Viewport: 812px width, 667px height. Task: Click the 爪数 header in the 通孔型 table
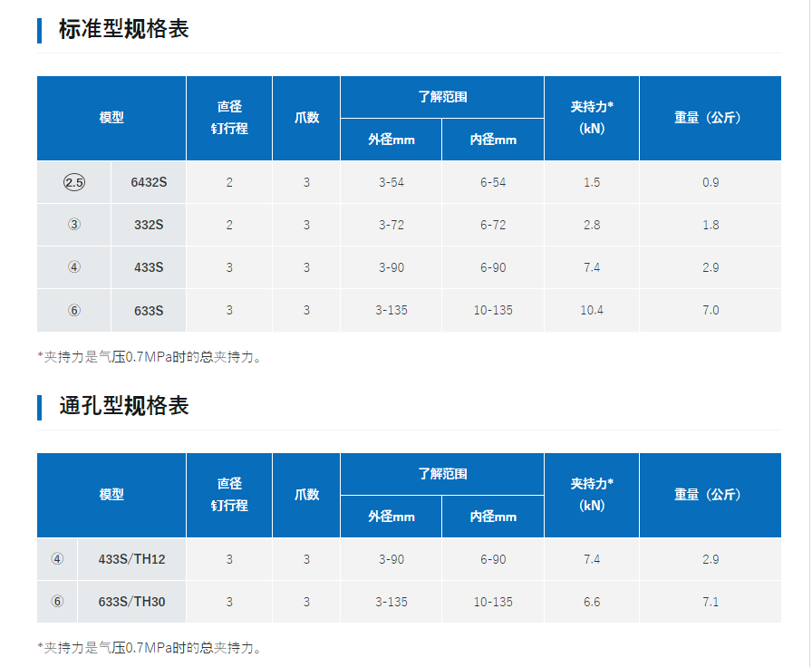306,495
